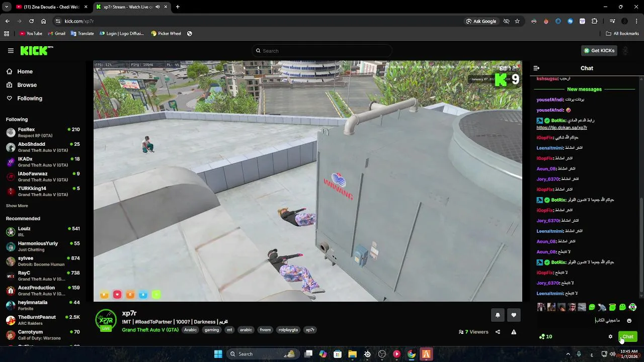
Task: Go back in browser history
Action: (7, 21)
